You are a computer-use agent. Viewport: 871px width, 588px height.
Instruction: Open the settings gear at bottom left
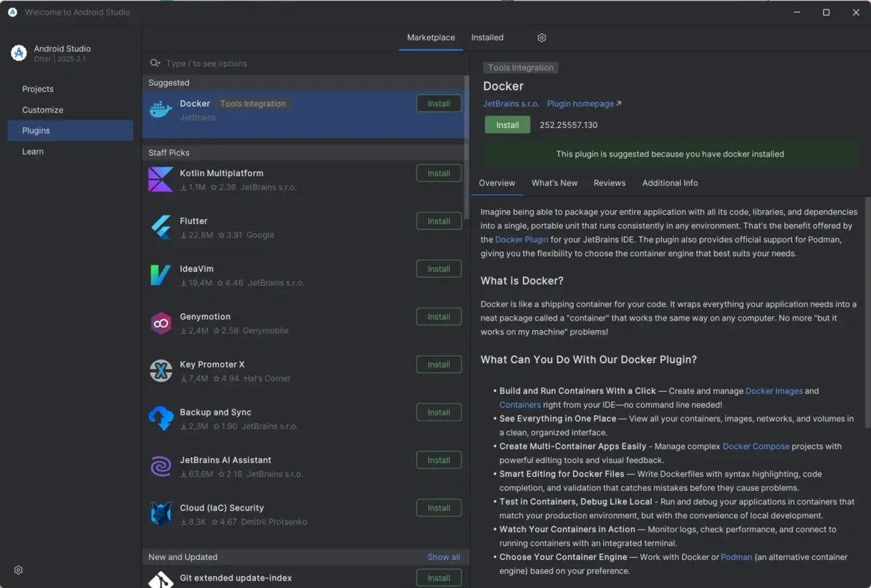click(18, 570)
